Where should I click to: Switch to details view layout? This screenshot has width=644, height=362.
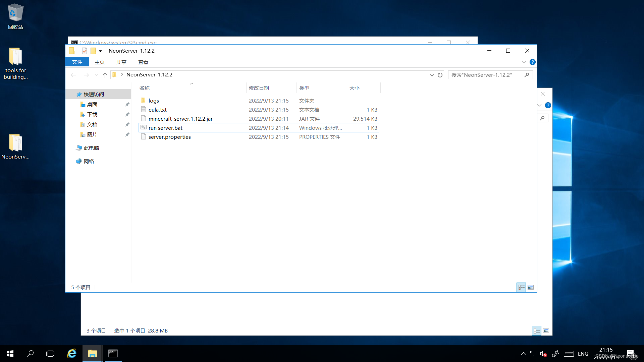(x=521, y=288)
